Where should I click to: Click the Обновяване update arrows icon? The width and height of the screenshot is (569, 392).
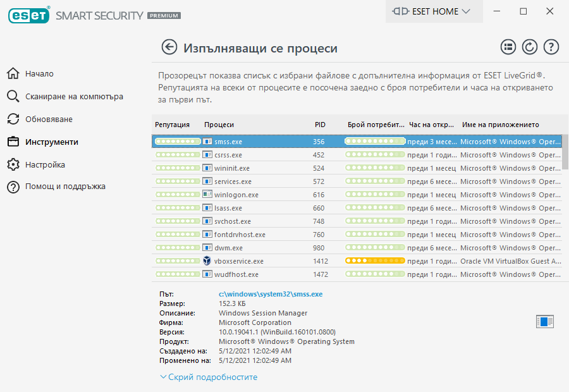(13, 119)
